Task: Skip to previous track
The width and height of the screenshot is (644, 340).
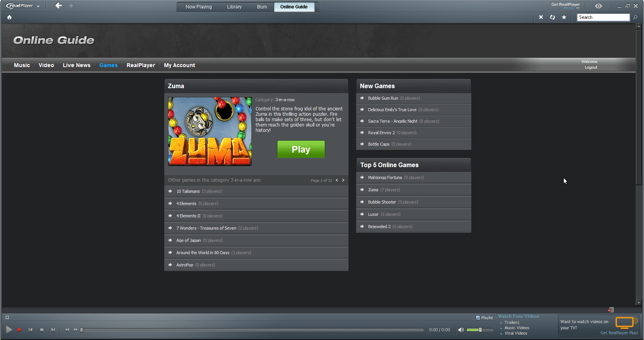Action: pyautogui.click(x=30, y=330)
